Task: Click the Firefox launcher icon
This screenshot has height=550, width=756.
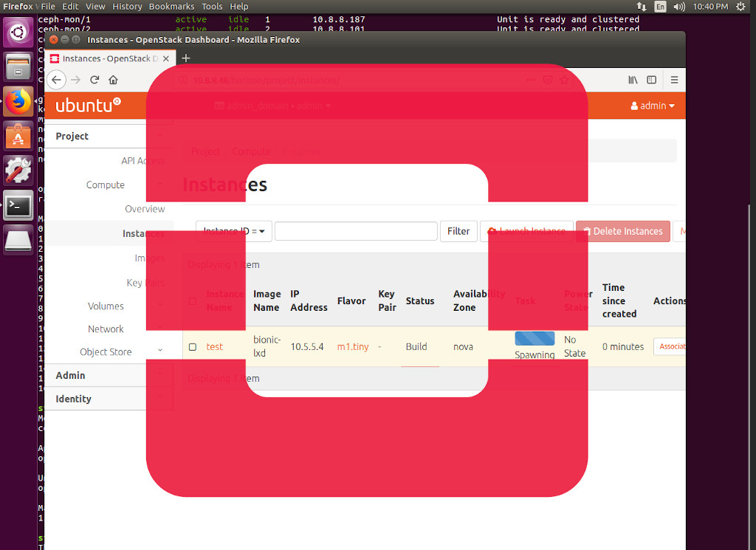Action: click(x=18, y=101)
